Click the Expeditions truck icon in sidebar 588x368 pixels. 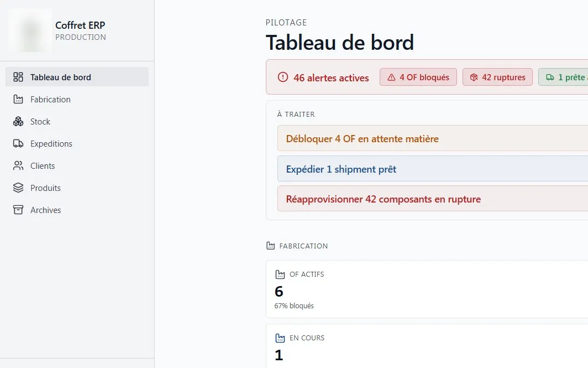tap(18, 143)
